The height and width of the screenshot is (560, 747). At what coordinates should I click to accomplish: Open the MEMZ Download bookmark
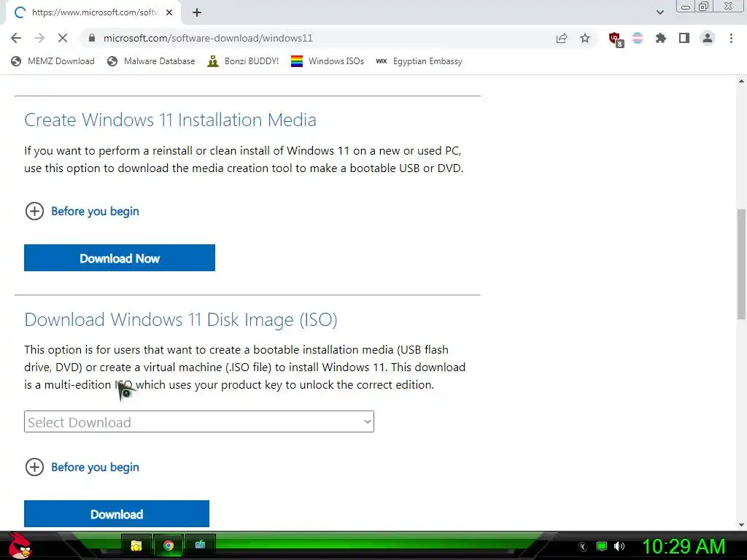coord(53,61)
